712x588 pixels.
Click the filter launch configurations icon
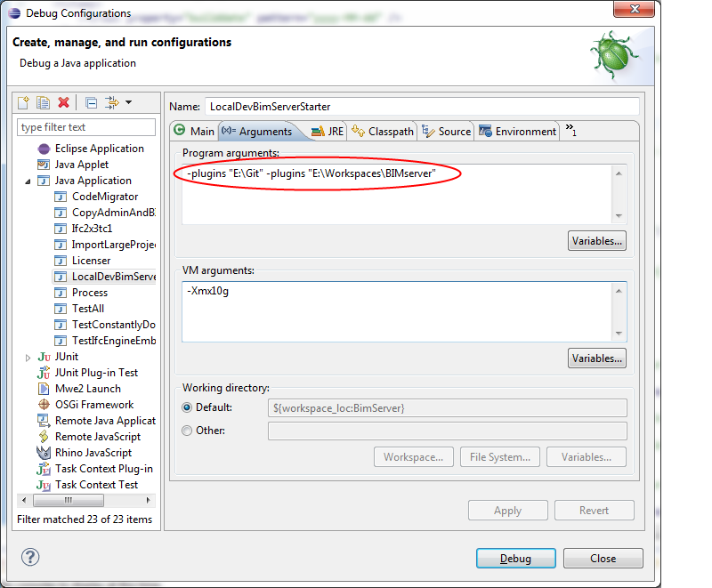tap(112, 103)
